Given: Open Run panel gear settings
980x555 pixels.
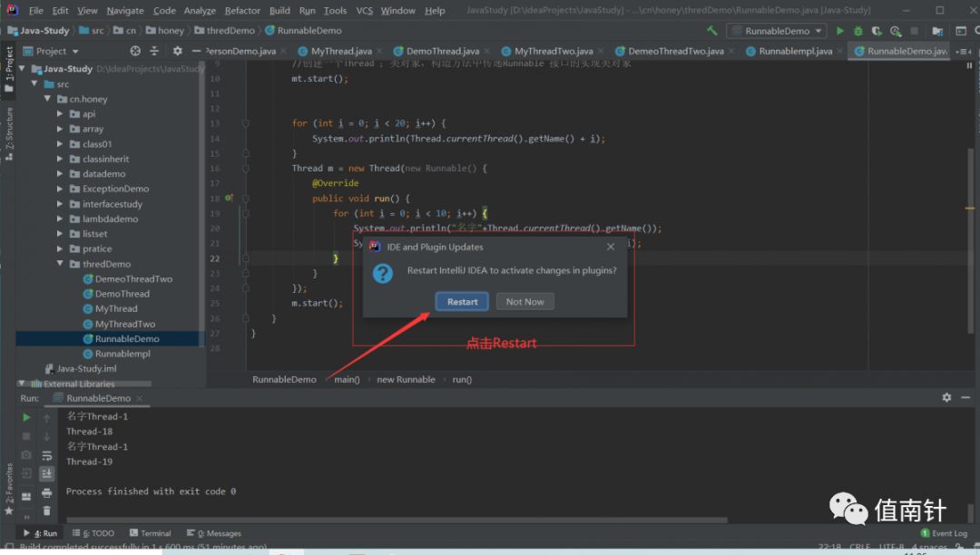Looking at the screenshot, I should (946, 397).
